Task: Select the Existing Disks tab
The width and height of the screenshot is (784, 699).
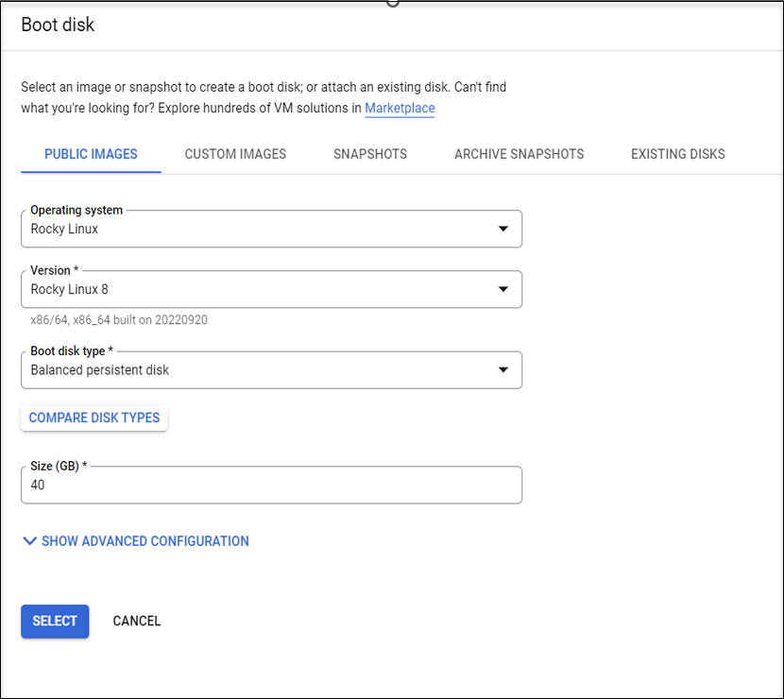Action: tap(677, 154)
